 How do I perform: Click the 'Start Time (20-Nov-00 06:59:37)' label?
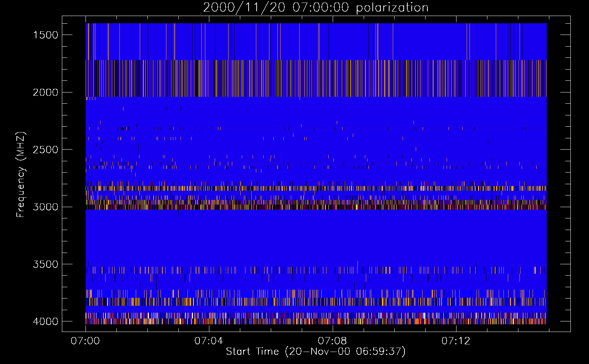point(316,352)
